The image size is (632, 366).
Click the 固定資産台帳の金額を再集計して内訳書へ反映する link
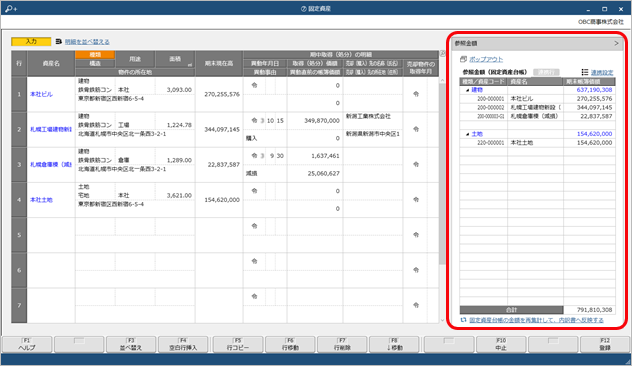click(536, 320)
